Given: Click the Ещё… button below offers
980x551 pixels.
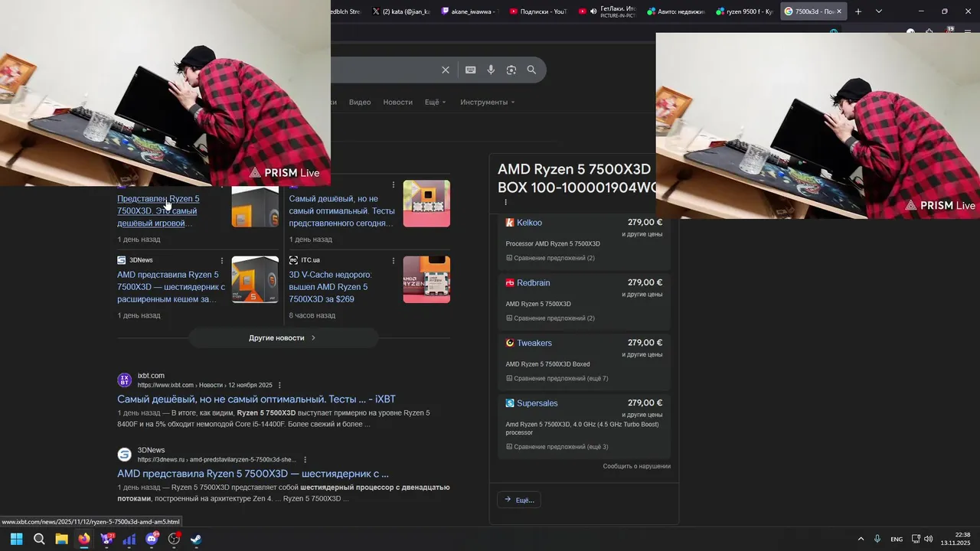Looking at the screenshot, I should pos(519,500).
